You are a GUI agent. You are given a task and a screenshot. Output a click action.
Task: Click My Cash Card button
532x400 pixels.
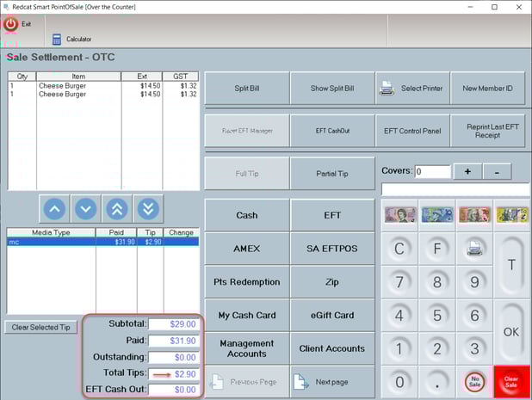pyautogui.click(x=247, y=315)
